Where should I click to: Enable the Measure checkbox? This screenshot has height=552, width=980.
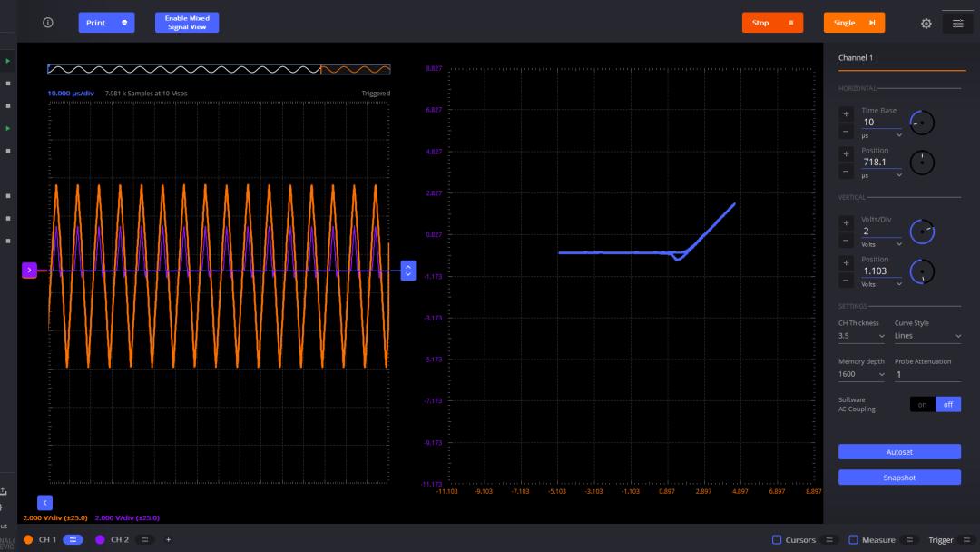[x=853, y=540]
